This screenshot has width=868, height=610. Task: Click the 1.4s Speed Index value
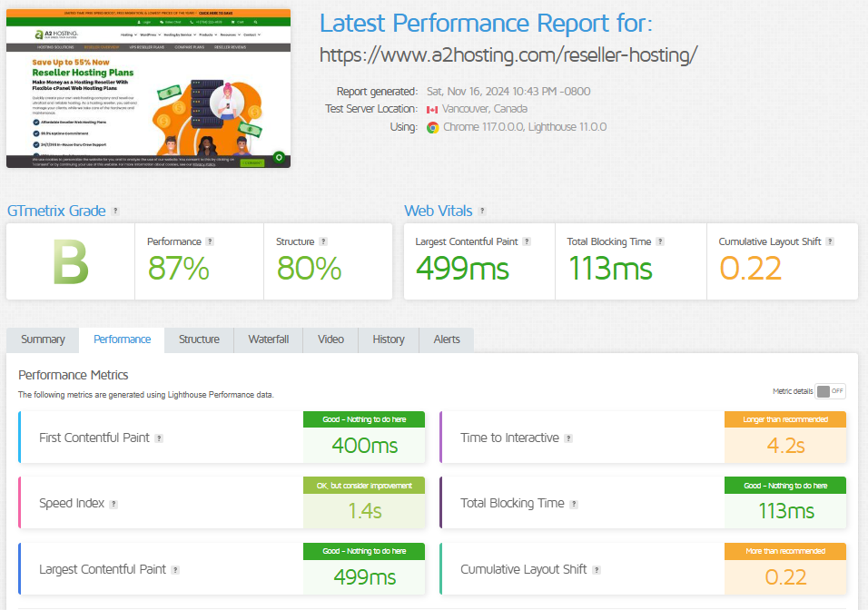click(x=365, y=511)
